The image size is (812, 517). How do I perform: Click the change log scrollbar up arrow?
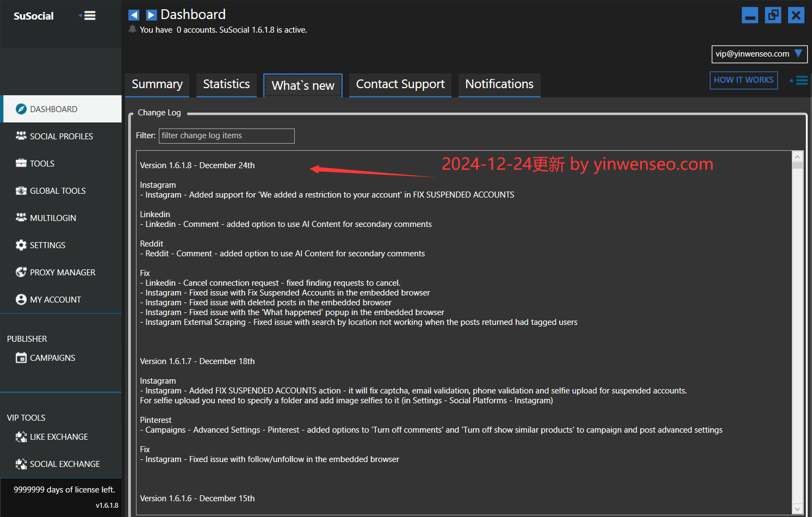797,157
